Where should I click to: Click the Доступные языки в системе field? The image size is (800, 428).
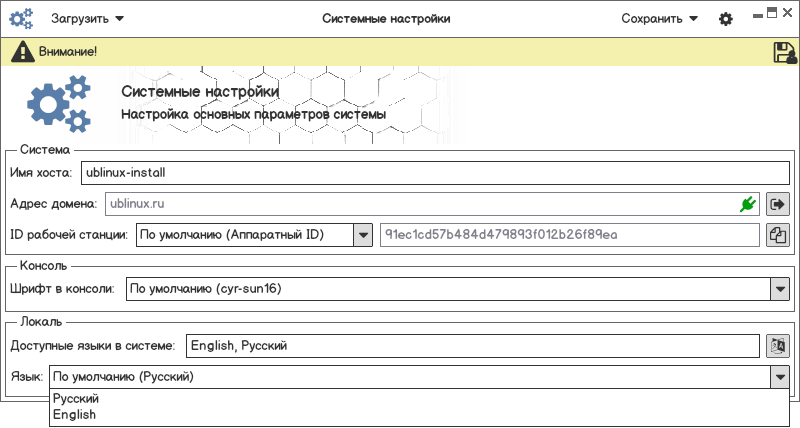coord(473,346)
